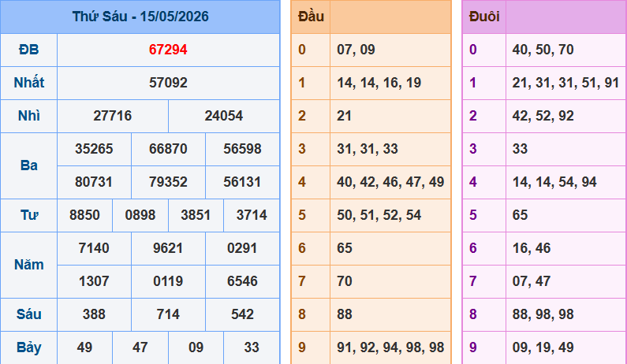Click the ĐB row label
Screen dimensions: 627x364
29,50
